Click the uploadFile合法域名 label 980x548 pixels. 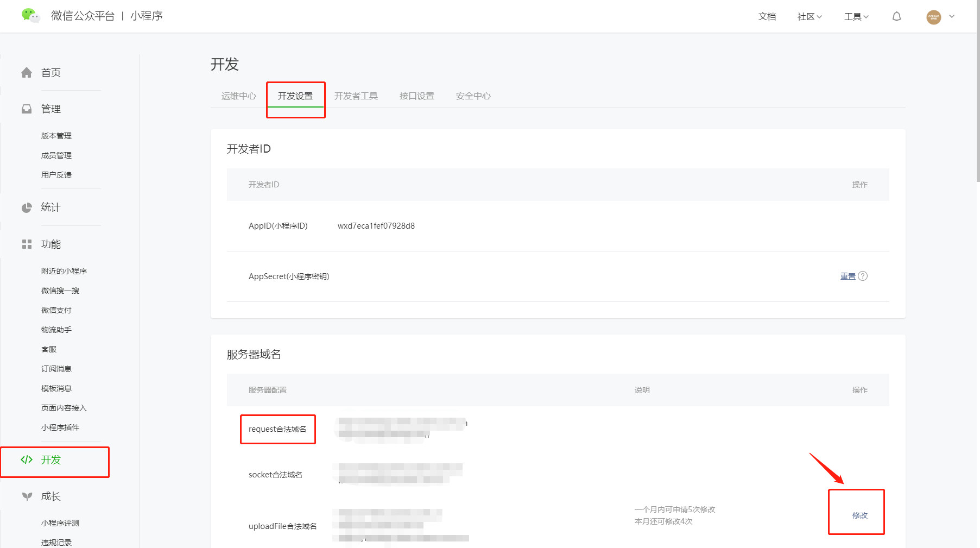tap(282, 526)
